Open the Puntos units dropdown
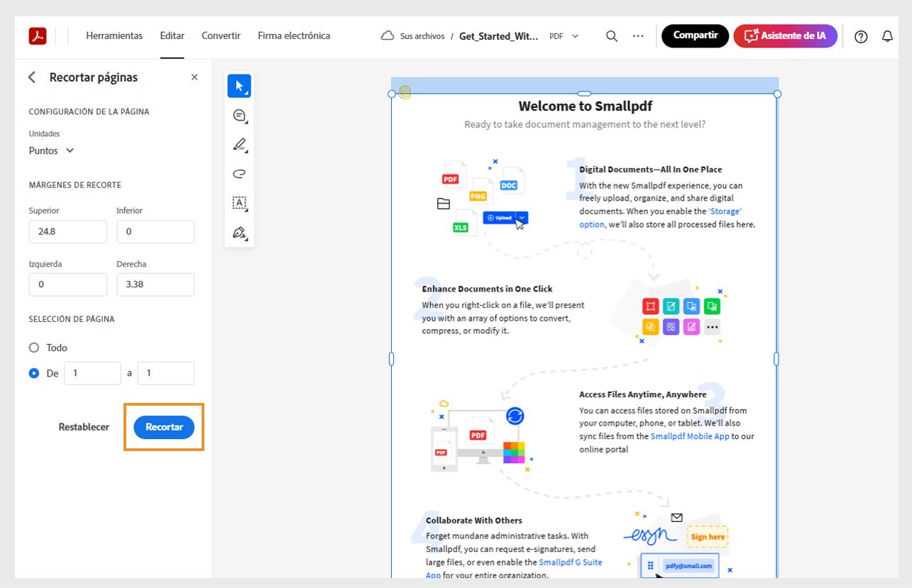This screenshot has height=588, width=912. pyautogui.click(x=51, y=150)
